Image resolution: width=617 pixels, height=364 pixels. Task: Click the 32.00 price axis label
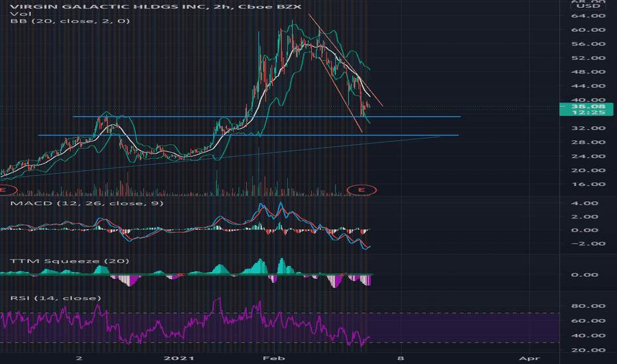coord(589,128)
